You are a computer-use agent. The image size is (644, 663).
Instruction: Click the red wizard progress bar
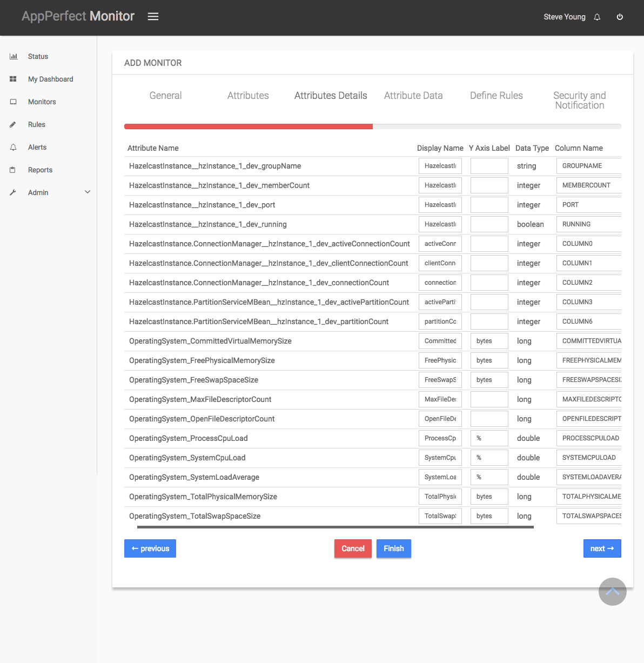(248, 126)
